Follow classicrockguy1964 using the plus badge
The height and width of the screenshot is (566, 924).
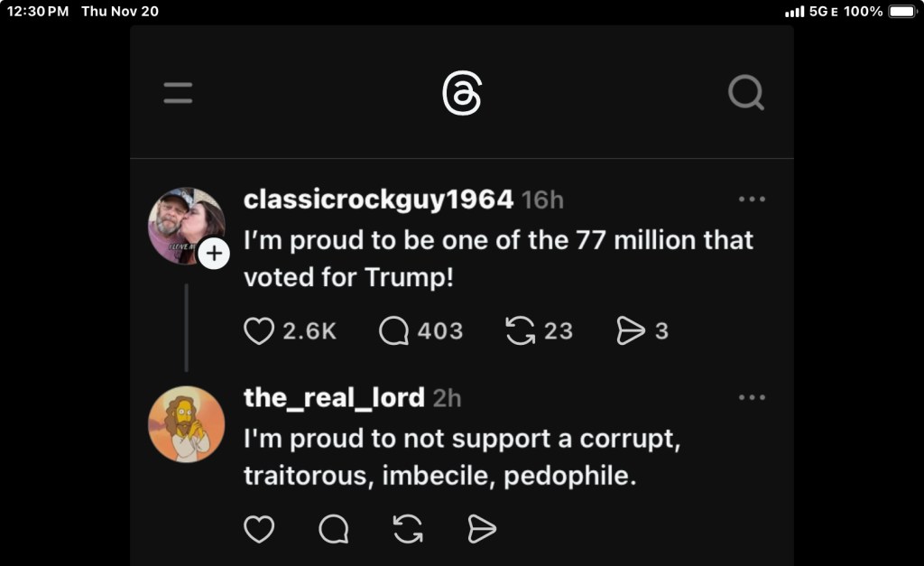[x=214, y=254]
